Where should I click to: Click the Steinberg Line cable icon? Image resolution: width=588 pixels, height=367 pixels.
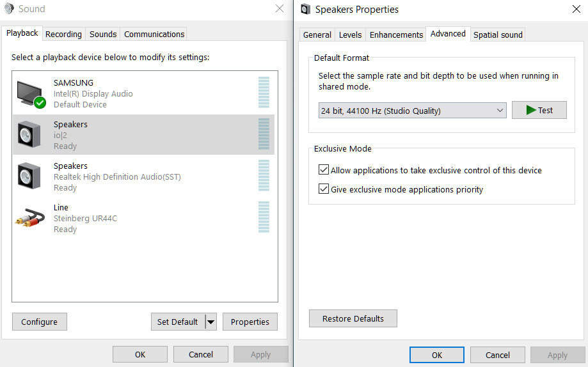29,218
